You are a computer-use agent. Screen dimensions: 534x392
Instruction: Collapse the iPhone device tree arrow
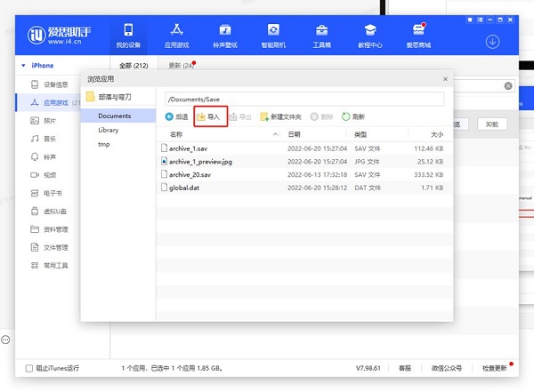tap(23, 66)
